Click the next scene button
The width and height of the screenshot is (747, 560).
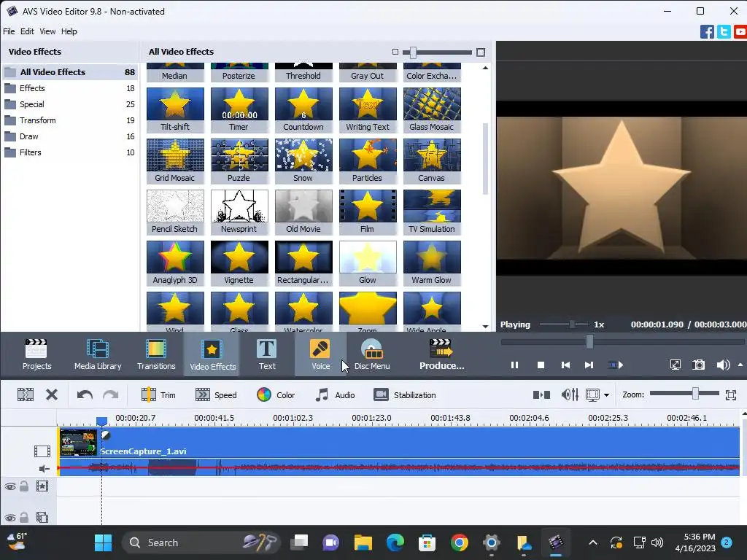[x=616, y=365]
